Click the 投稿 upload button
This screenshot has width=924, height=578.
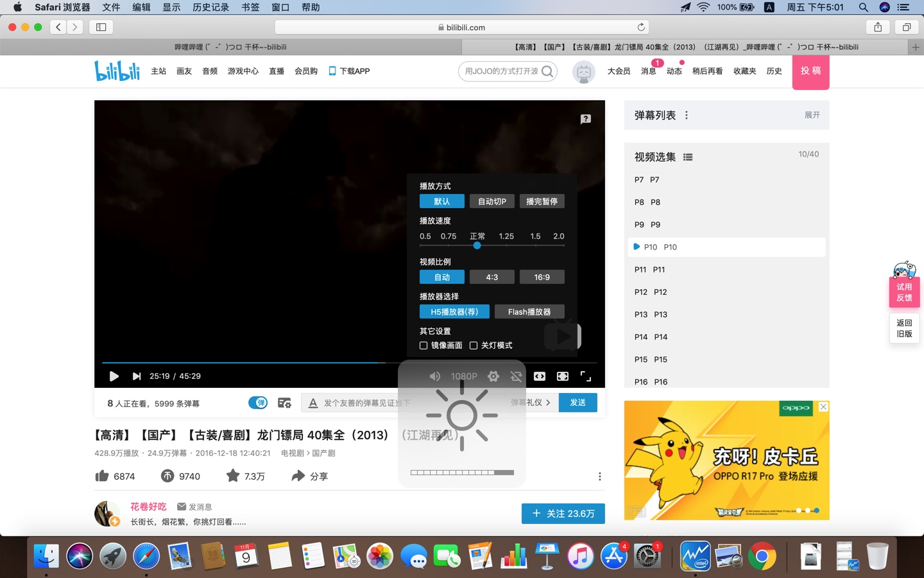pyautogui.click(x=811, y=71)
